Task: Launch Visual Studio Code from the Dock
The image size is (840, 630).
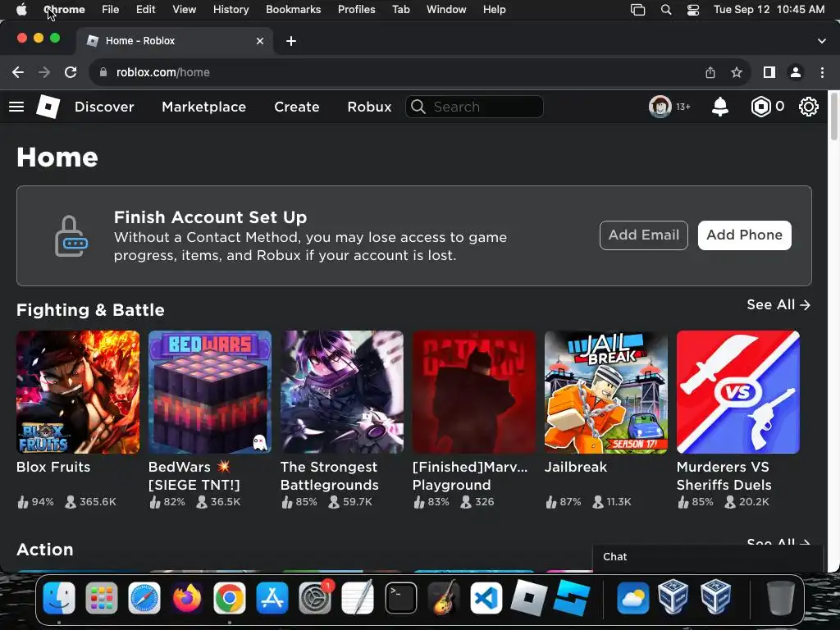Action: 486,598
